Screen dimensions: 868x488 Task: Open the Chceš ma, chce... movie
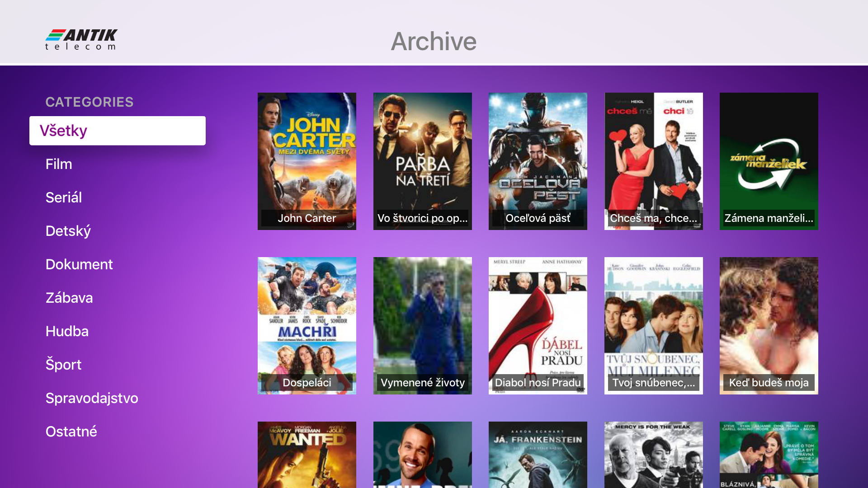pos(654,161)
